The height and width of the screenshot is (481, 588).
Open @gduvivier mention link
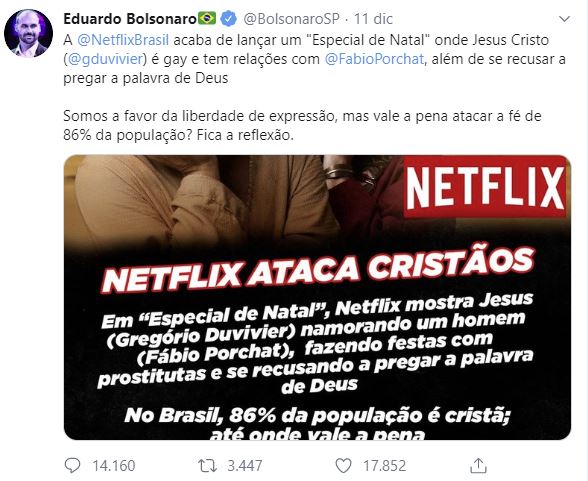106,59
